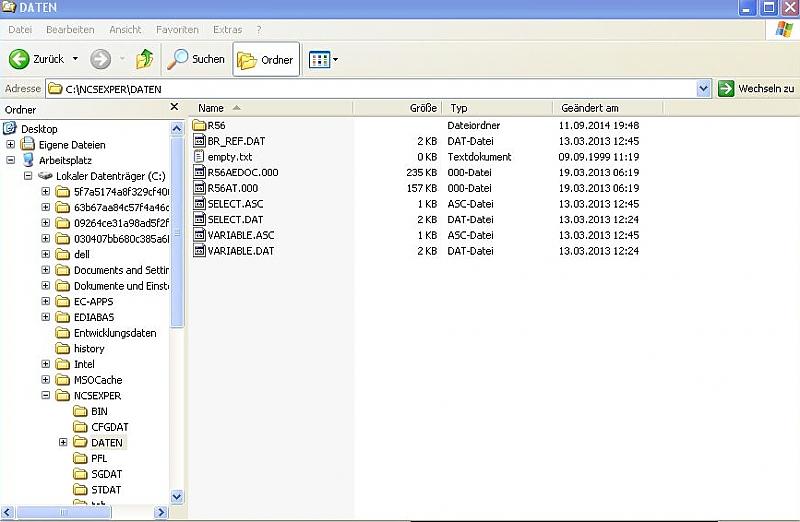
Task: Sort by Größe column header
Action: tap(423, 108)
